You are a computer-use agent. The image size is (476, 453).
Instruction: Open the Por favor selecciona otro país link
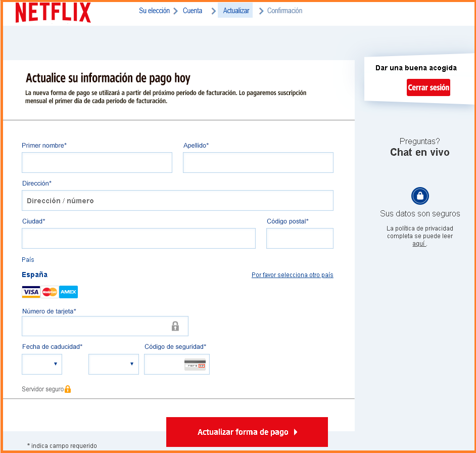292,275
